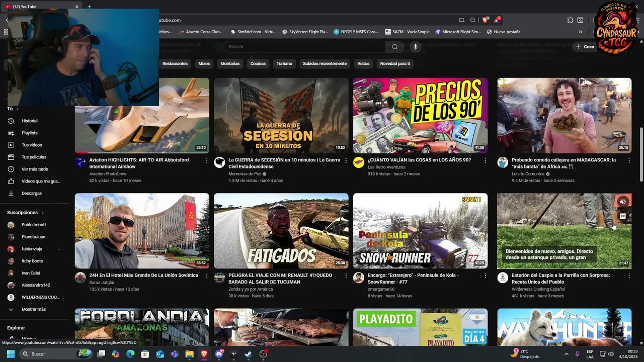Viewport: 644px width, 362px height.
Task: Open the FATIGADOS Renault 4 thumbnail
Action: click(x=281, y=231)
